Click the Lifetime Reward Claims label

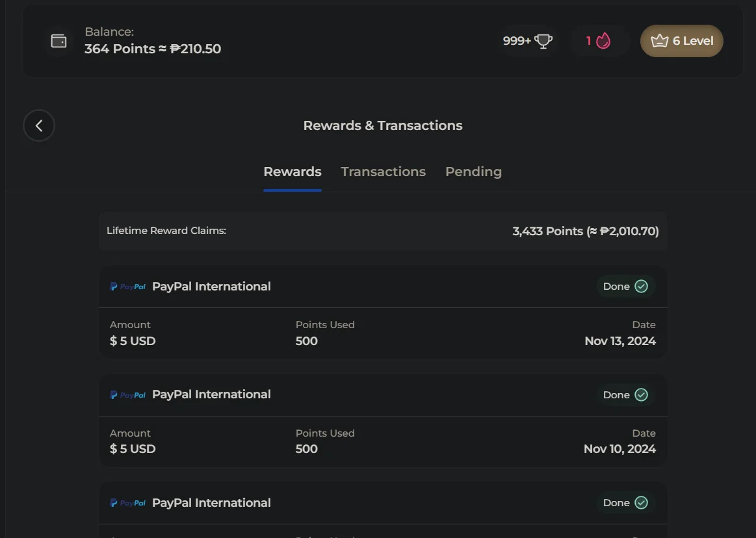[x=166, y=231]
